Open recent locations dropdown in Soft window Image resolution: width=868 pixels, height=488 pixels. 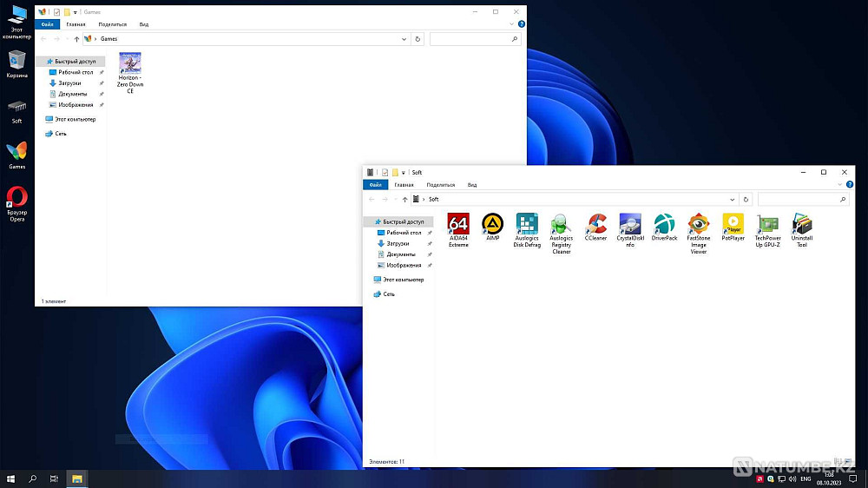[395, 200]
